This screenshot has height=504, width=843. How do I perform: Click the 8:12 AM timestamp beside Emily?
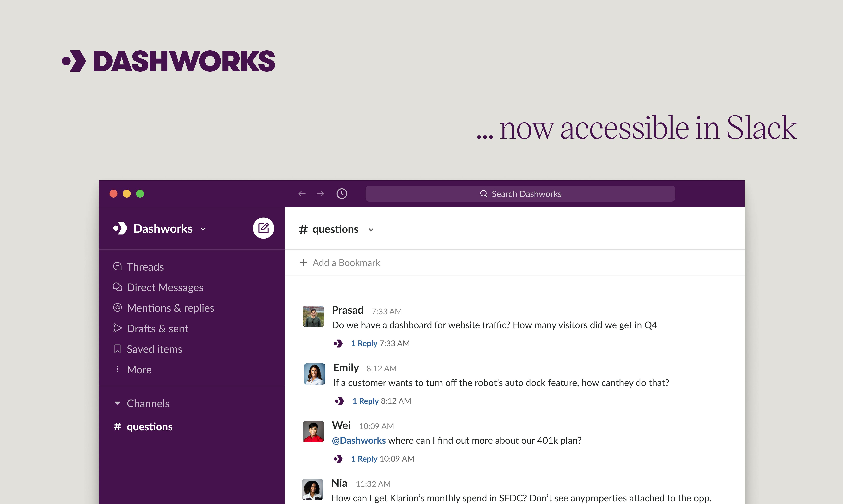(381, 369)
